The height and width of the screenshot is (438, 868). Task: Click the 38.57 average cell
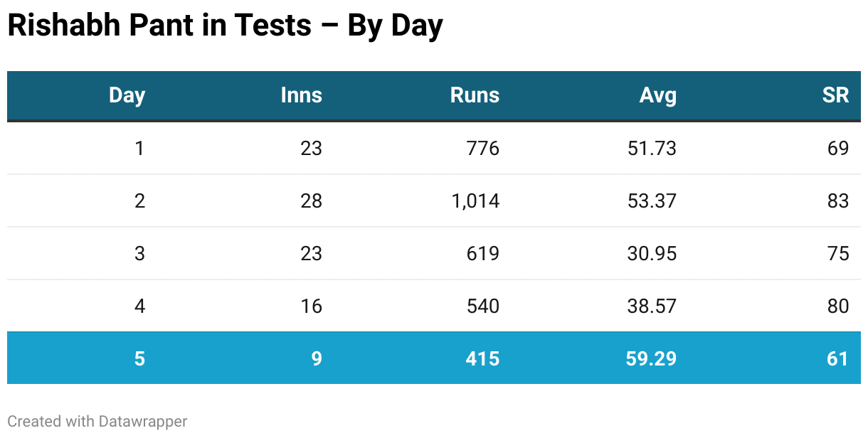tap(651, 306)
